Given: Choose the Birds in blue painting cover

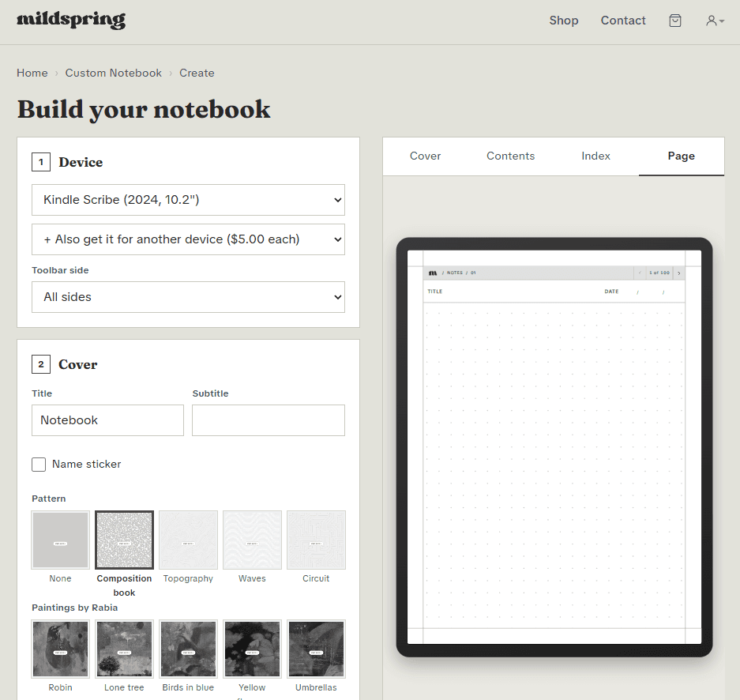Looking at the screenshot, I should 188,649.
